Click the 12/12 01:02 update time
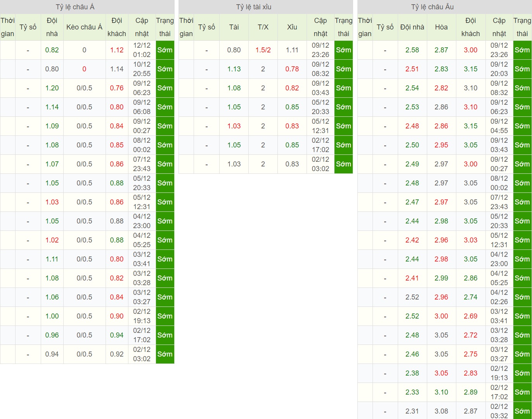Image resolution: width=532 pixels, height=419 pixels. (142, 50)
